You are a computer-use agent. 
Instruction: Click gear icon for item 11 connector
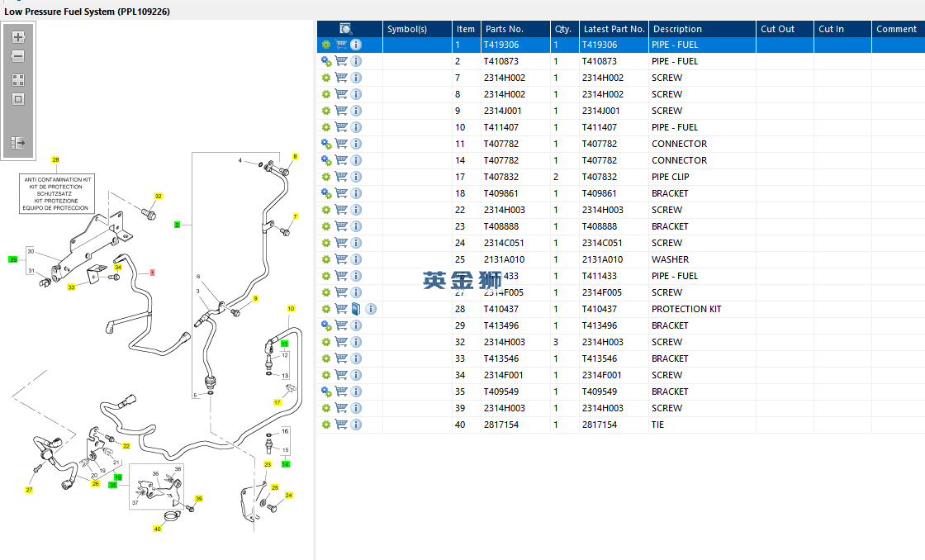coord(326,144)
